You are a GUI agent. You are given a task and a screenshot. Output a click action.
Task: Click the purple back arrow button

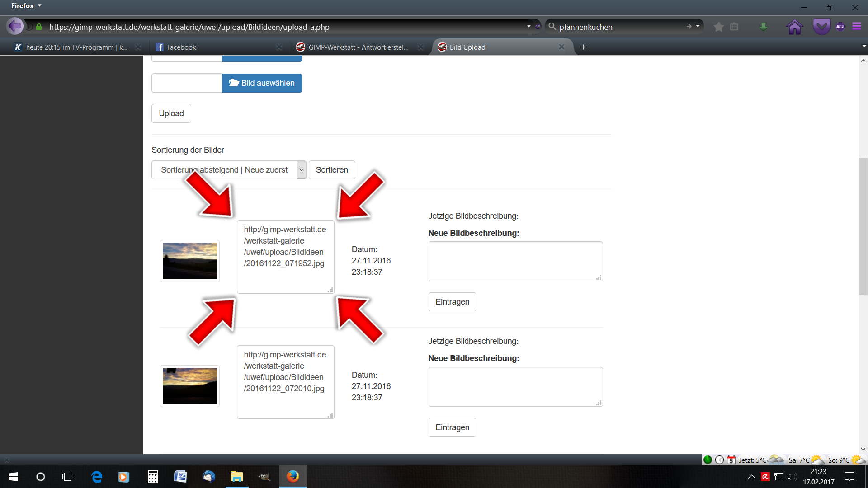point(15,26)
